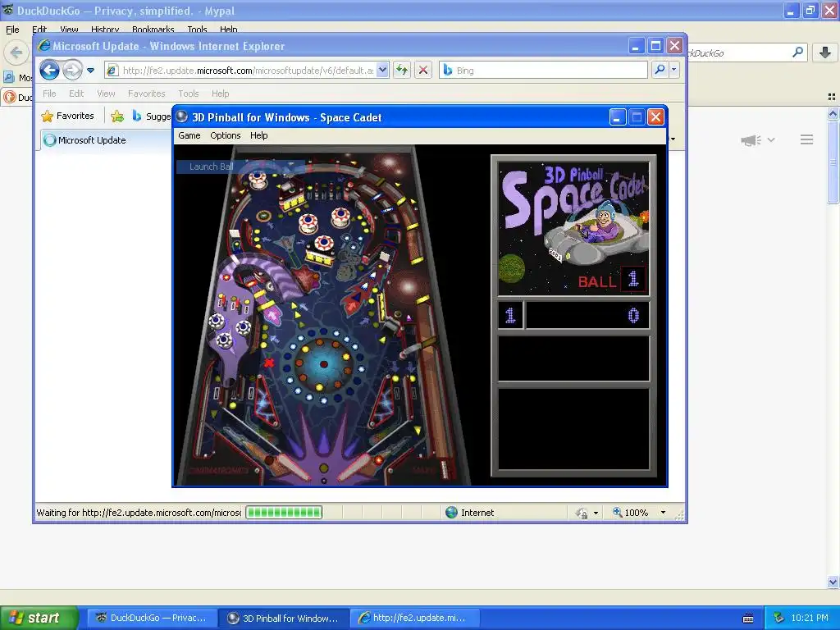Viewport: 840px width, 630px height.
Task: Open the DuckDuckGo hamburger menu
Action: [807, 139]
